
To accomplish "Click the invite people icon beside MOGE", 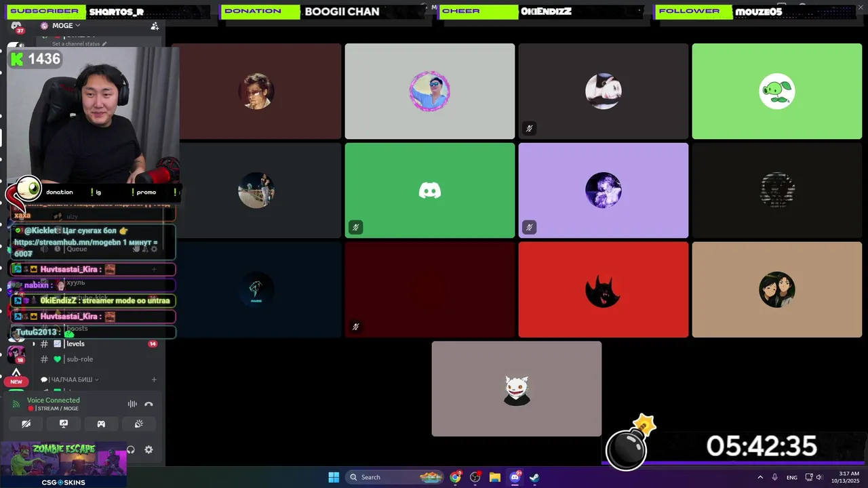I will [x=155, y=26].
